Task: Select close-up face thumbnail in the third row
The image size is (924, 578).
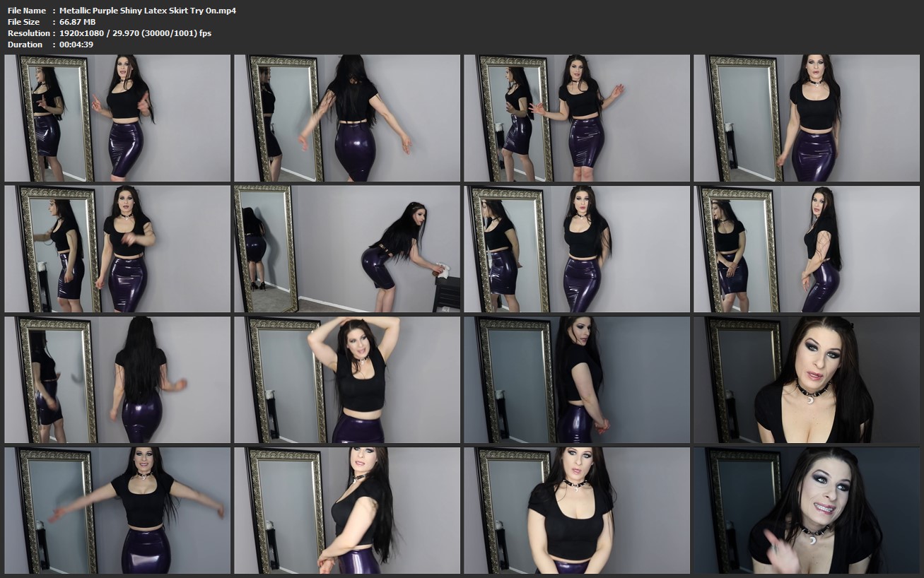Action: click(807, 379)
